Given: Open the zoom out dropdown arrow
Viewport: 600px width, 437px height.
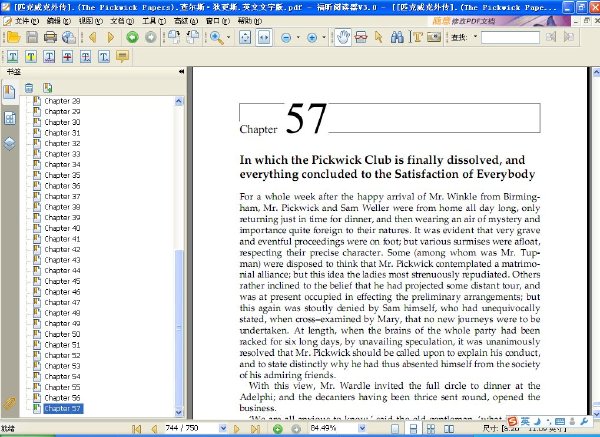Looking at the screenshot, I should pyautogui.click(x=298, y=38).
